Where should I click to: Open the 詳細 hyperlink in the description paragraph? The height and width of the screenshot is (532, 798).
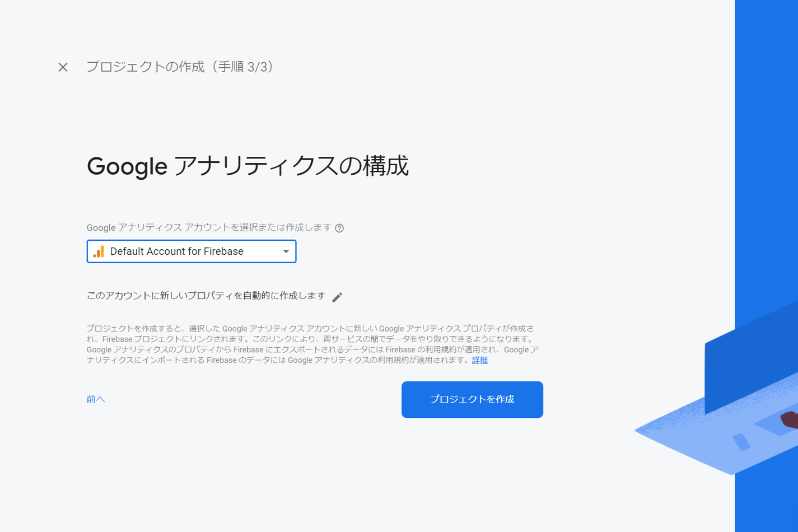pyautogui.click(x=479, y=360)
